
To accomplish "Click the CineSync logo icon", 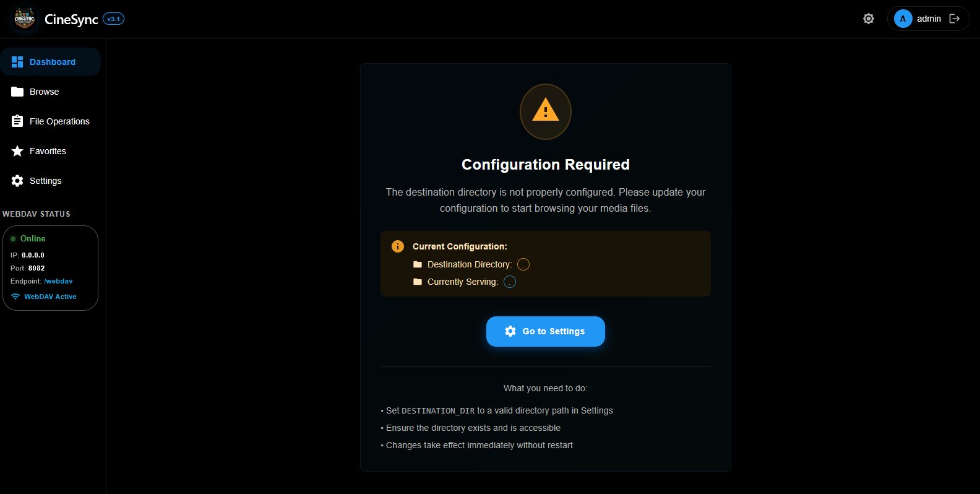I will pyautogui.click(x=25, y=19).
